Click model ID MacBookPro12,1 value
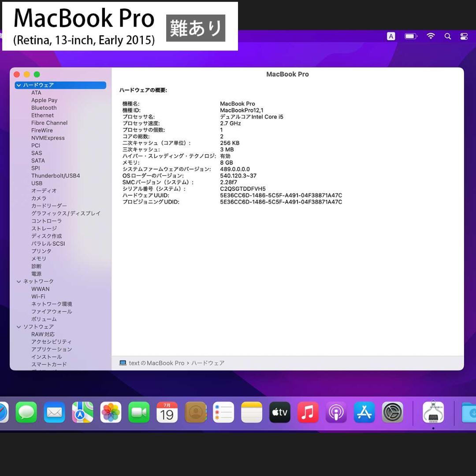This screenshot has height=476, width=476. [242, 110]
